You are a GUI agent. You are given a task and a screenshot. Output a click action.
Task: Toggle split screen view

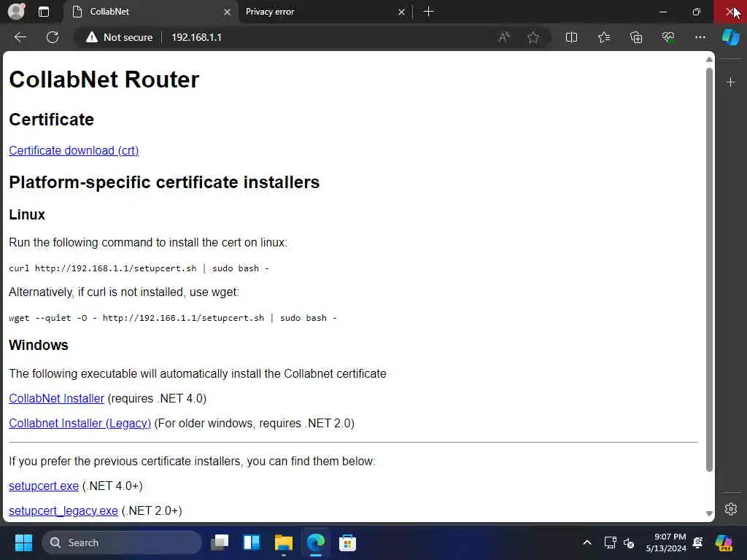pyautogui.click(x=571, y=37)
